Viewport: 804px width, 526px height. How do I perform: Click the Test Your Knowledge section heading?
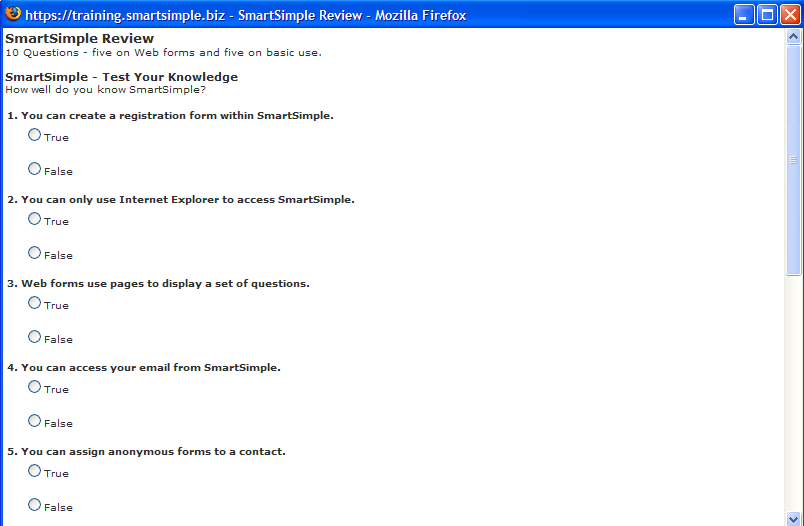[121, 77]
